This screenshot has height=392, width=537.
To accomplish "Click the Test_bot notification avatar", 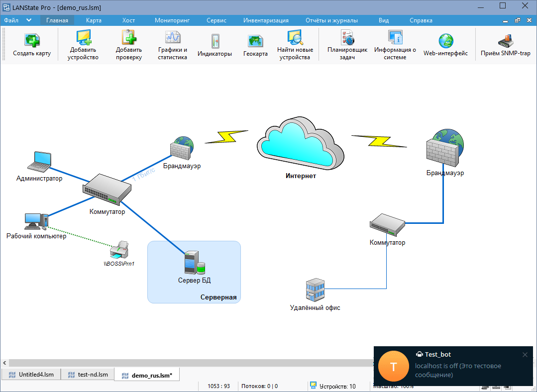I will (x=393, y=366).
